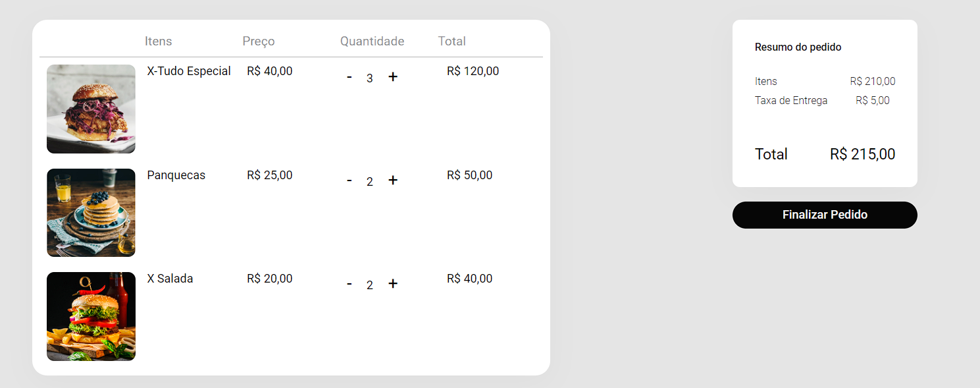Click the Quantidade column header
The width and height of the screenshot is (980, 388).
tap(372, 41)
